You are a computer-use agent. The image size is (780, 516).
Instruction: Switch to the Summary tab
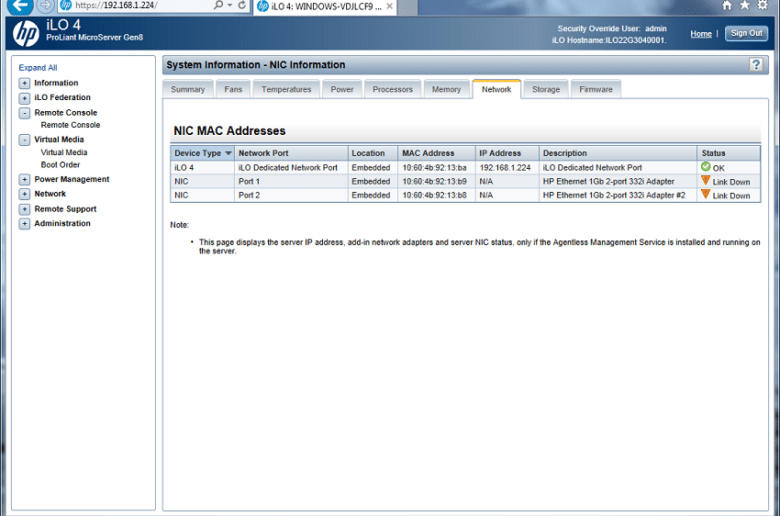click(x=188, y=90)
